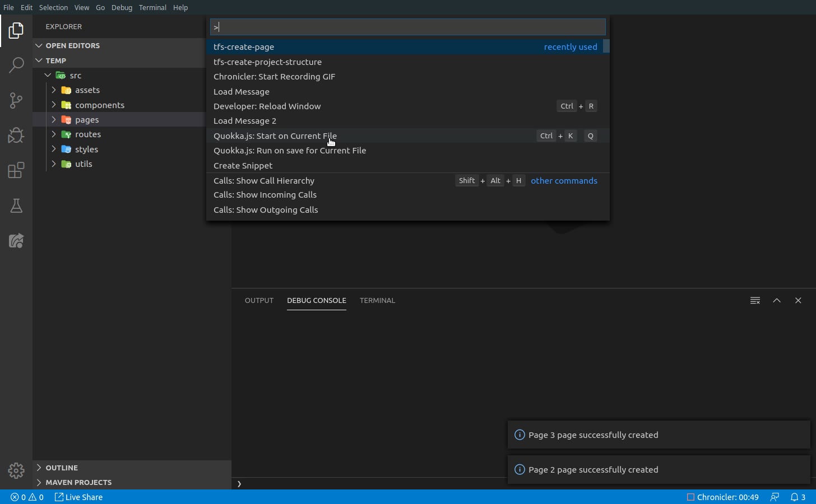Image resolution: width=816 pixels, height=504 pixels.
Task: Select the Create Snippet command
Action: pyautogui.click(x=407, y=166)
